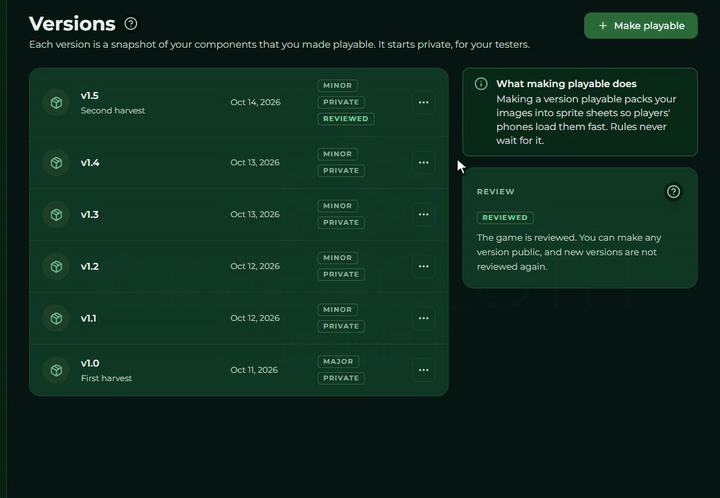720x498 pixels.
Task: Click the MAJOR tag on v1.0
Action: [338, 362]
